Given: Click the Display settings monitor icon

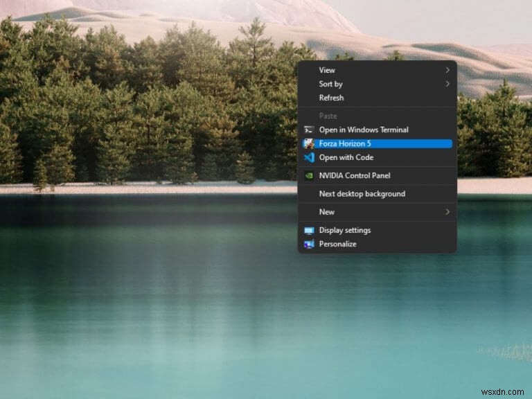Looking at the screenshot, I should click(x=309, y=231).
